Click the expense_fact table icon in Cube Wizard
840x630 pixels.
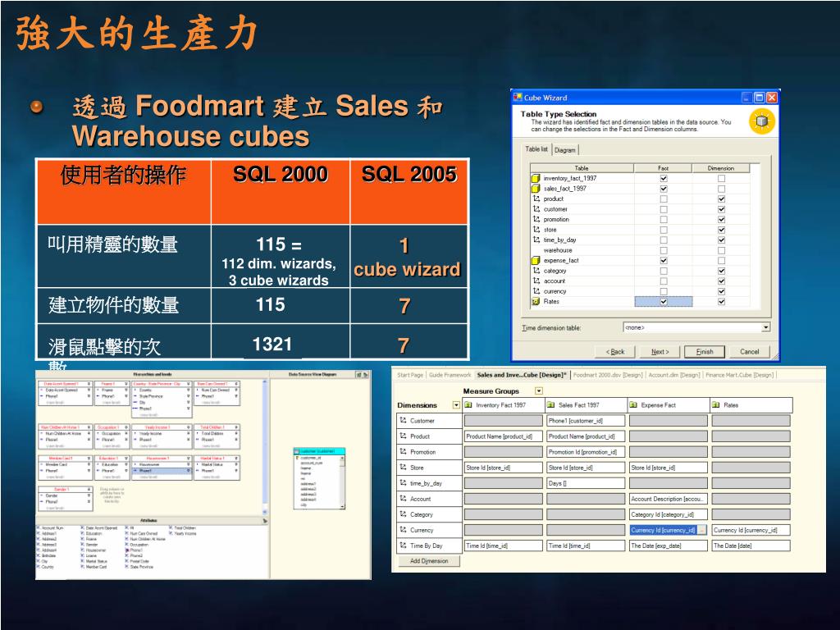point(535,260)
